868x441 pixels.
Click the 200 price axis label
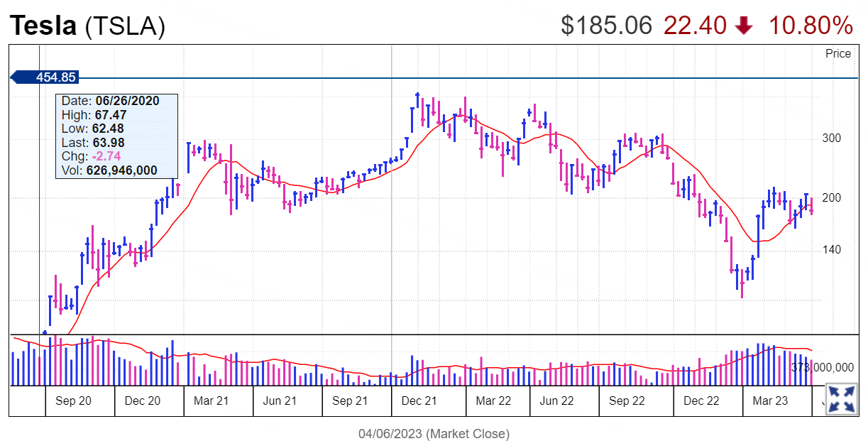(x=832, y=197)
